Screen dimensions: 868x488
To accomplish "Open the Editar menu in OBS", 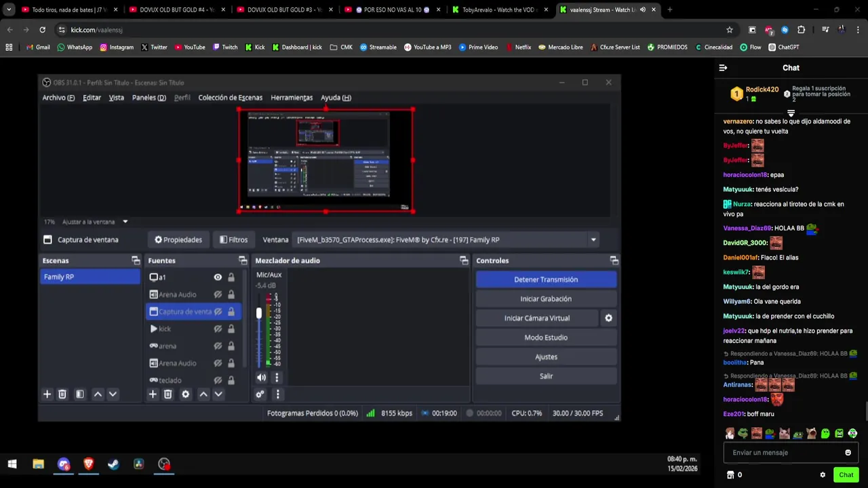I will click(x=92, y=98).
